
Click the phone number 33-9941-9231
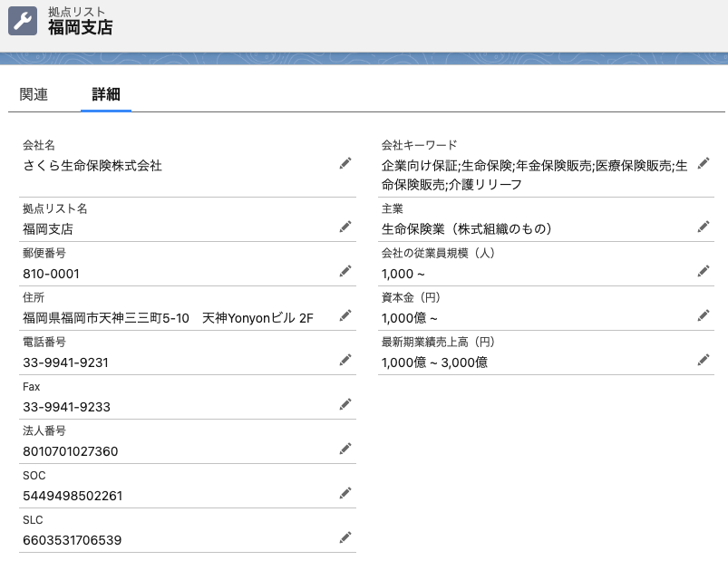[65, 362]
